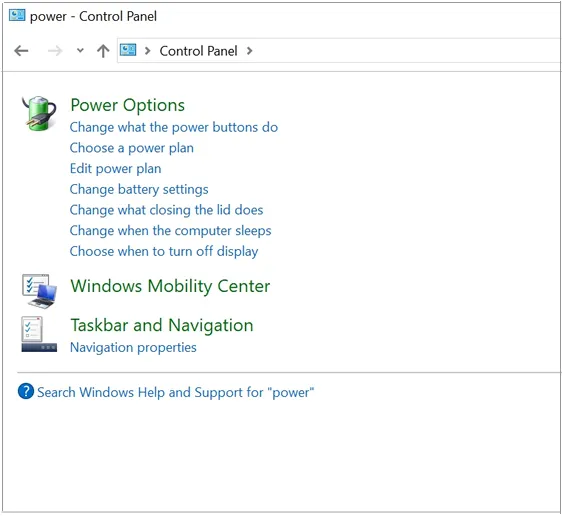The width and height of the screenshot is (562, 516).
Task: Open Change battery settings
Action: click(x=139, y=189)
